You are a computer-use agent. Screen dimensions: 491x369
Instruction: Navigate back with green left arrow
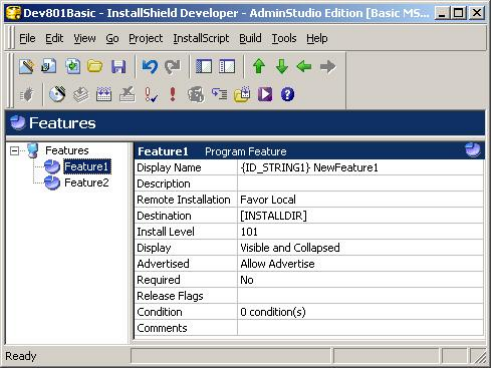tap(304, 66)
